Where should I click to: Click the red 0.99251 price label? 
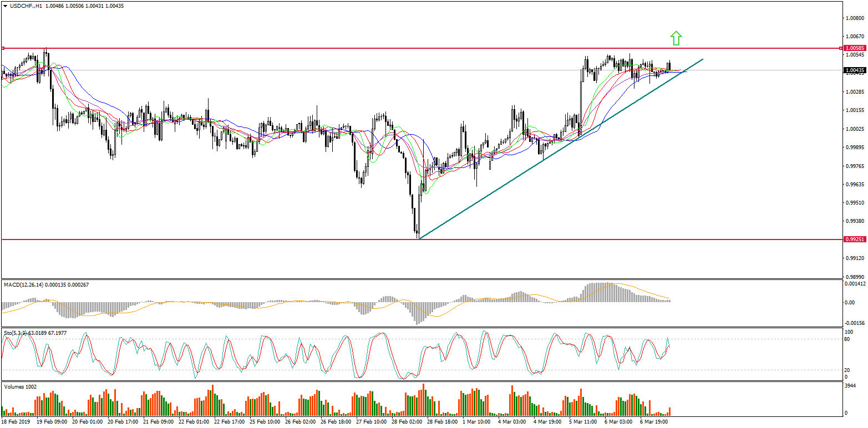854,240
